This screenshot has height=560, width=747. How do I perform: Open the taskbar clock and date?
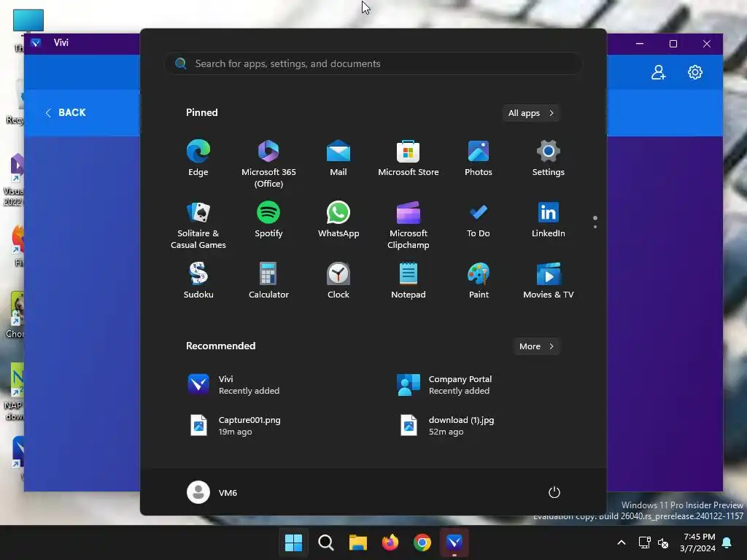pos(698,542)
